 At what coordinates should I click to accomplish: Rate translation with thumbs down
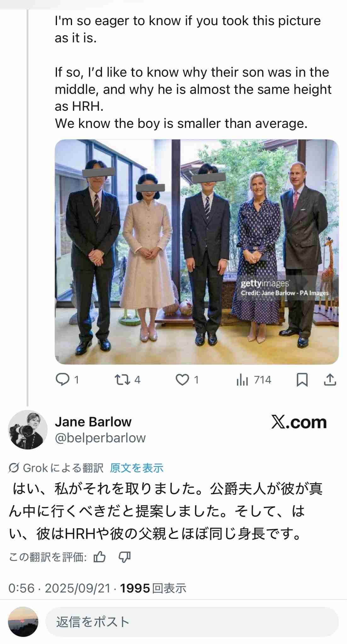point(124,558)
